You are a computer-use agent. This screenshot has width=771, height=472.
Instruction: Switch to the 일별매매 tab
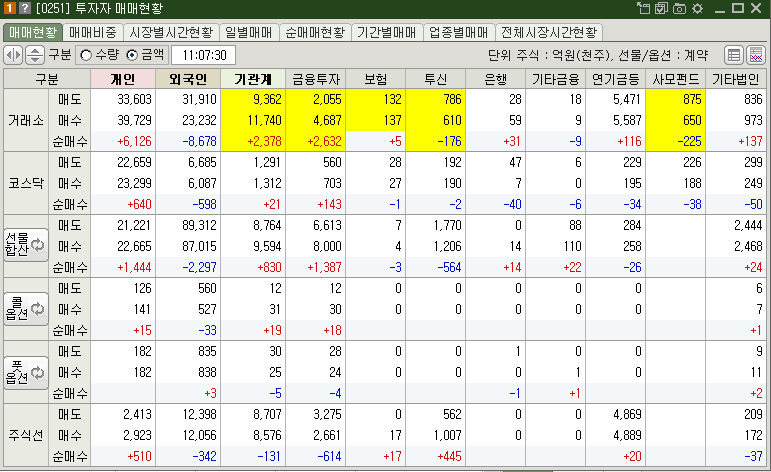(249, 32)
